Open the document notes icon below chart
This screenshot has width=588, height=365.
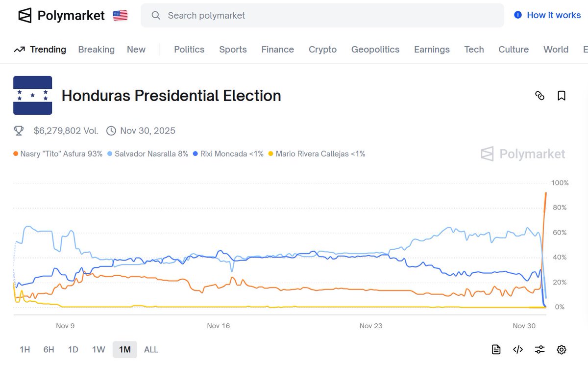pyautogui.click(x=496, y=349)
